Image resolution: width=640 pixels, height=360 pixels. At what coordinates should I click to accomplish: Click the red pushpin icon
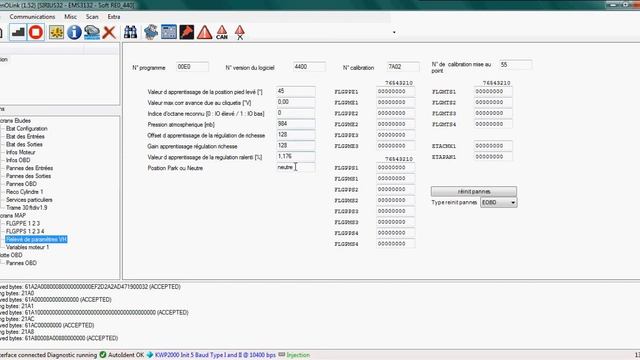tap(187, 32)
